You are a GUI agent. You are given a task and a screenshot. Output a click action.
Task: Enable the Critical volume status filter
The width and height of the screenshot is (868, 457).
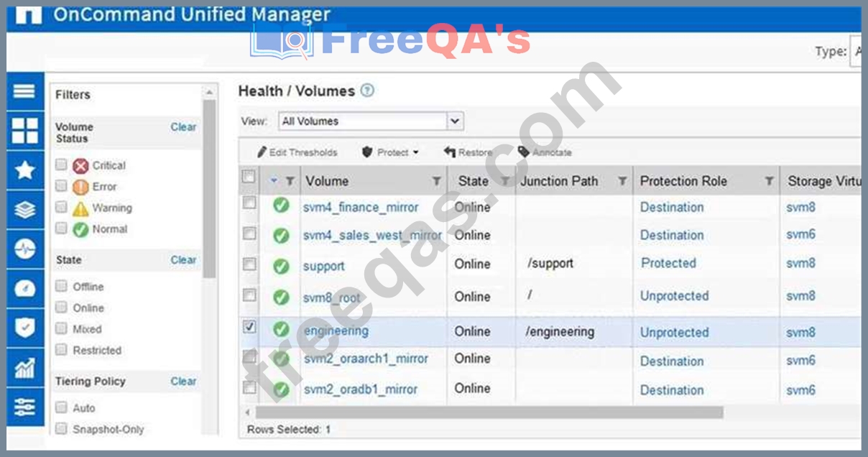62,165
